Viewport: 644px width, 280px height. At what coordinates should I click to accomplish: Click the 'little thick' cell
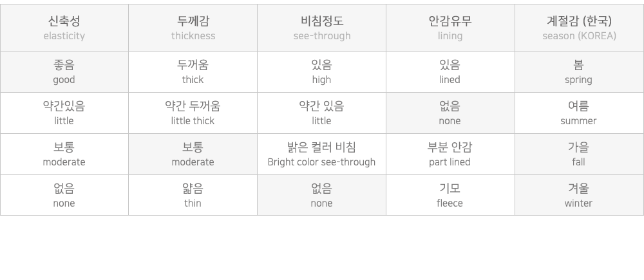tap(193, 113)
